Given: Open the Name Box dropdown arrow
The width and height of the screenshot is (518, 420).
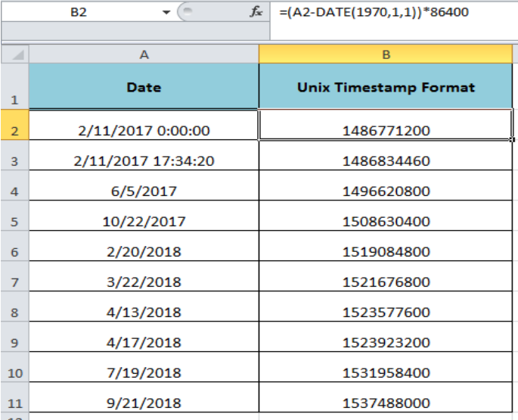Looking at the screenshot, I should pyautogui.click(x=166, y=13).
